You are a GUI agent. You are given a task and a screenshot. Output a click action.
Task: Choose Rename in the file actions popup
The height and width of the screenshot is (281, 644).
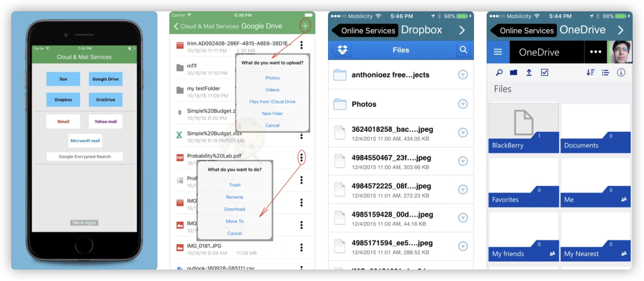click(x=234, y=197)
